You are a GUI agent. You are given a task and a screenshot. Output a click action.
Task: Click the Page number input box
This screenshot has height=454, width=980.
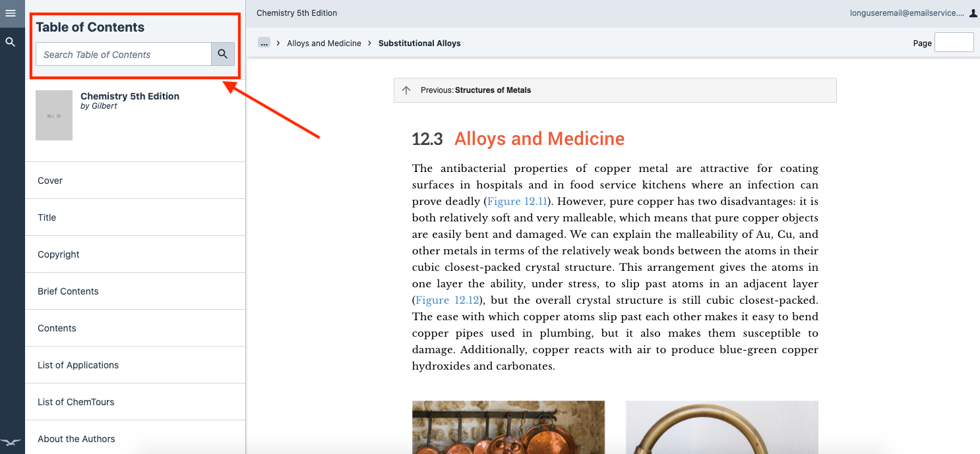click(954, 42)
